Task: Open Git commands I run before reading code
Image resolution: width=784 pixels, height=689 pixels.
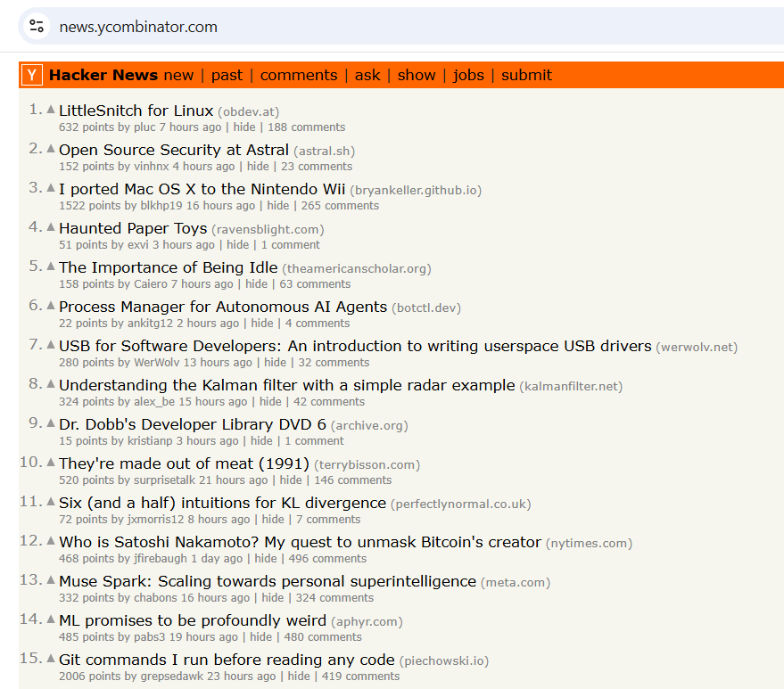Action: tap(227, 660)
